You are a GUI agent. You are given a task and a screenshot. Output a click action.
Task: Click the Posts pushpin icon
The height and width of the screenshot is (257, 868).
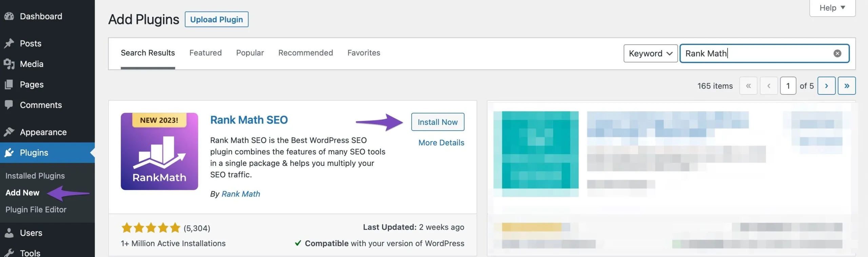click(9, 43)
